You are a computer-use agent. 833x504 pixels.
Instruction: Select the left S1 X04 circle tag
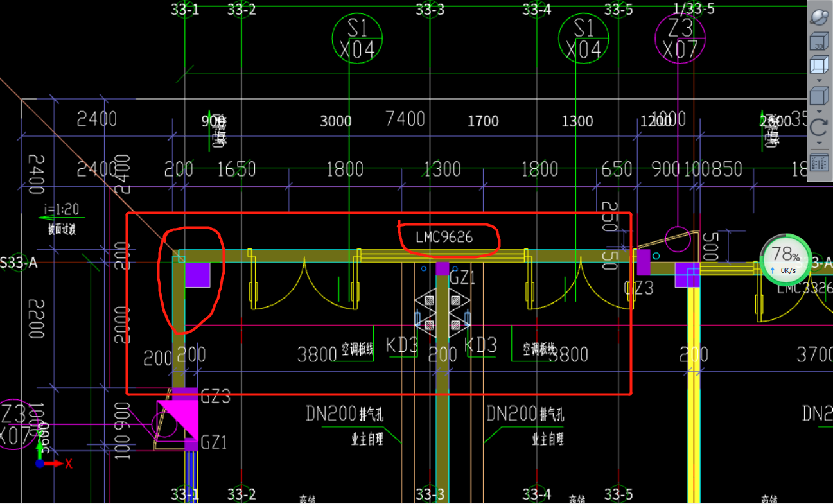(x=357, y=39)
